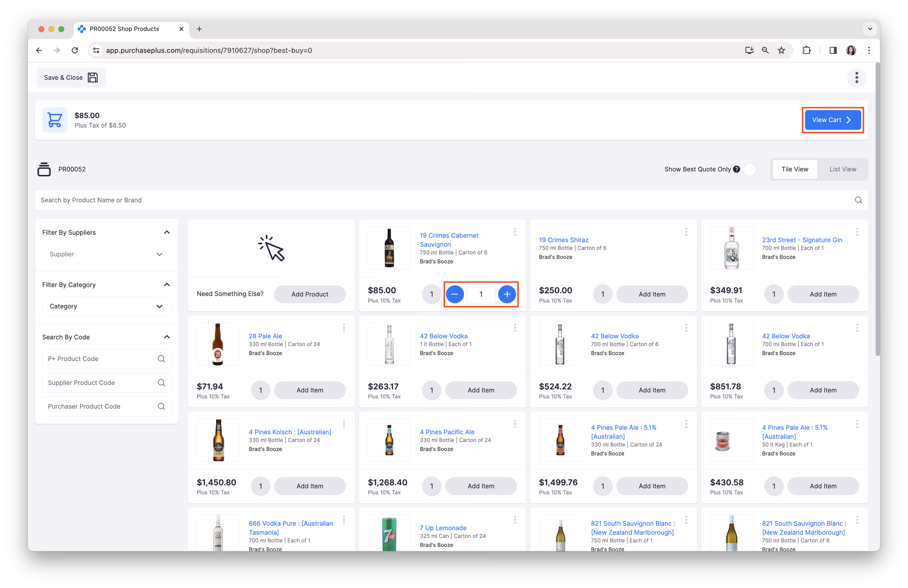Open the browser extensions puzzle icon
908x588 pixels.
pyautogui.click(x=806, y=50)
